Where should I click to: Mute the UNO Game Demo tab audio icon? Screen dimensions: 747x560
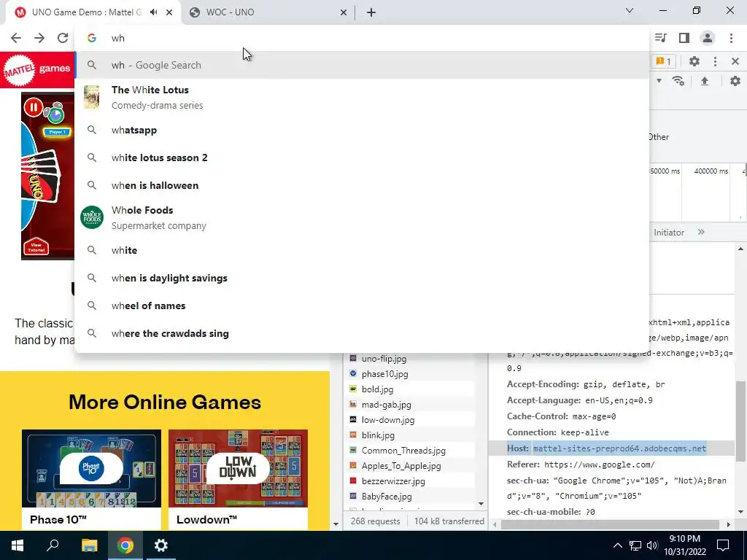(153, 12)
